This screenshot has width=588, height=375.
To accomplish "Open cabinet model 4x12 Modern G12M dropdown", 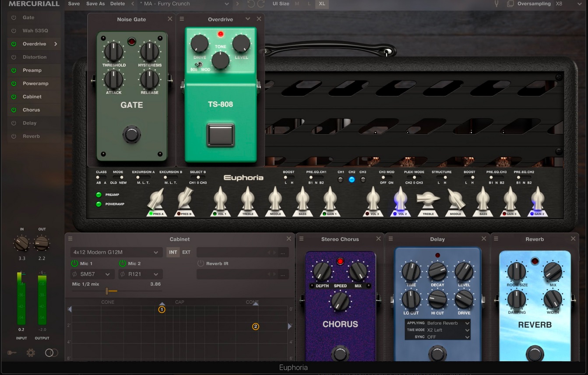I will (116, 252).
